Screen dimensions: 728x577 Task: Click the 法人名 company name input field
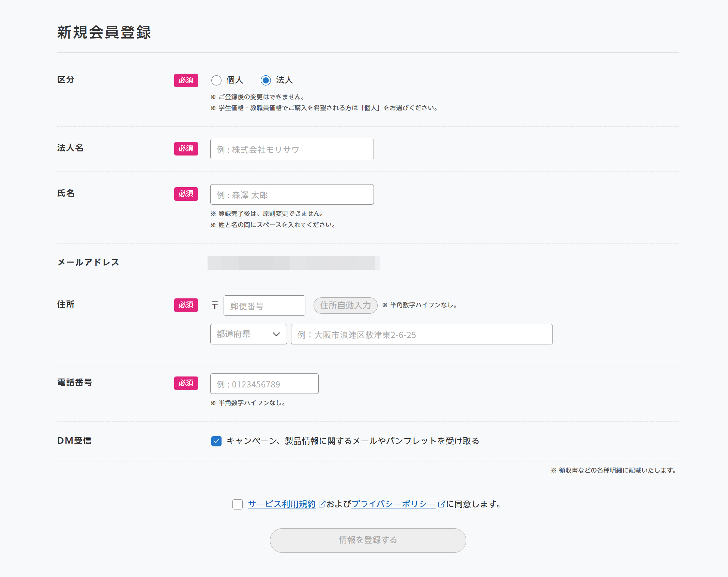point(291,149)
